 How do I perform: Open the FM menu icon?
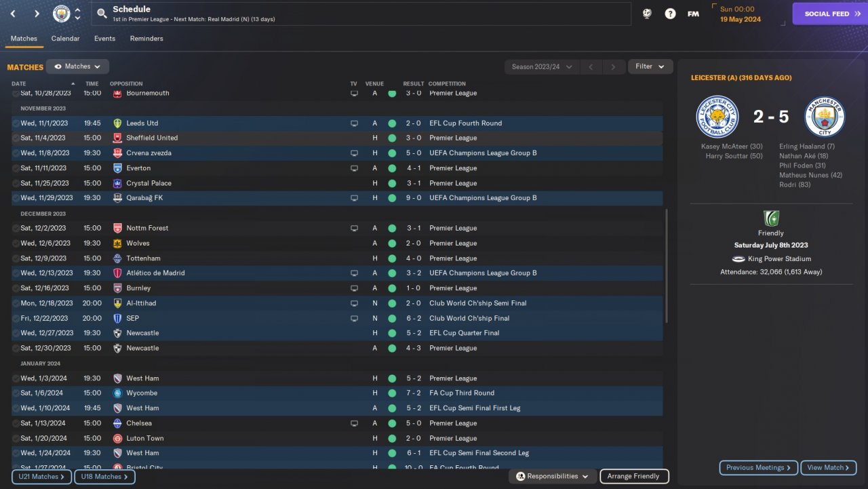pyautogui.click(x=693, y=14)
